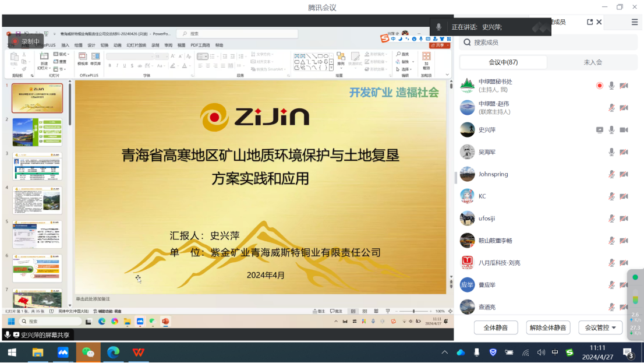Click the 重置 reset button in slides group
644x363 pixels.
click(60, 62)
